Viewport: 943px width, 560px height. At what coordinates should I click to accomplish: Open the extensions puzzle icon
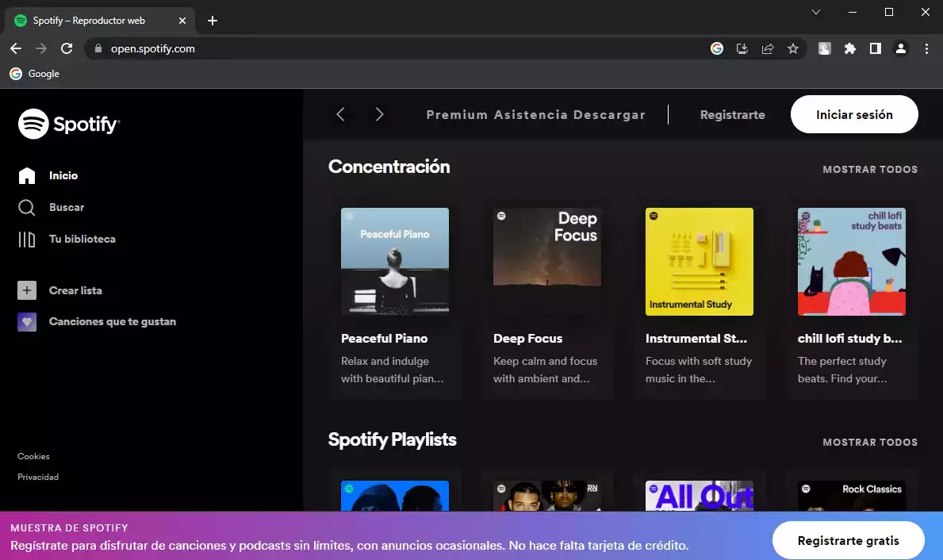coord(849,48)
